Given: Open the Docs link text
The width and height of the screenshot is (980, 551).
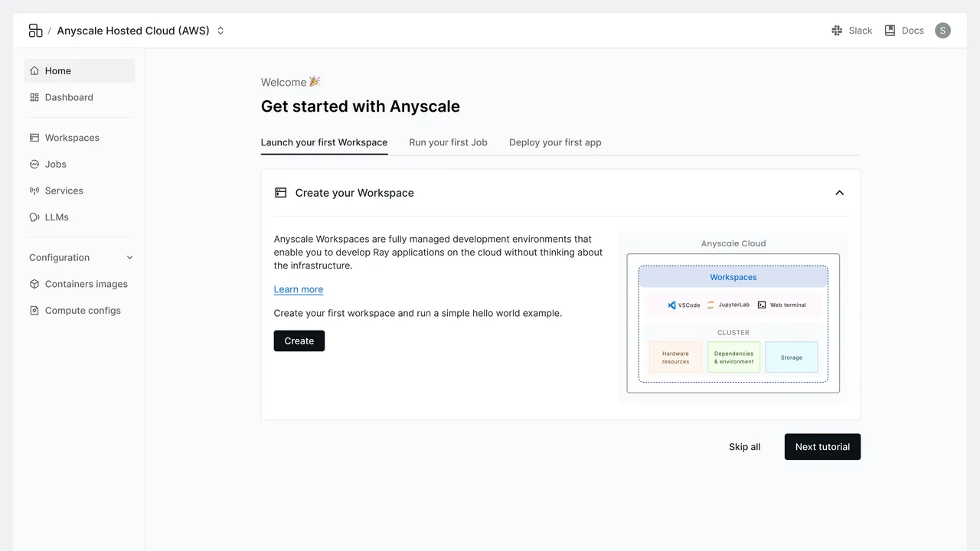Looking at the screenshot, I should [x=913, y=31].
